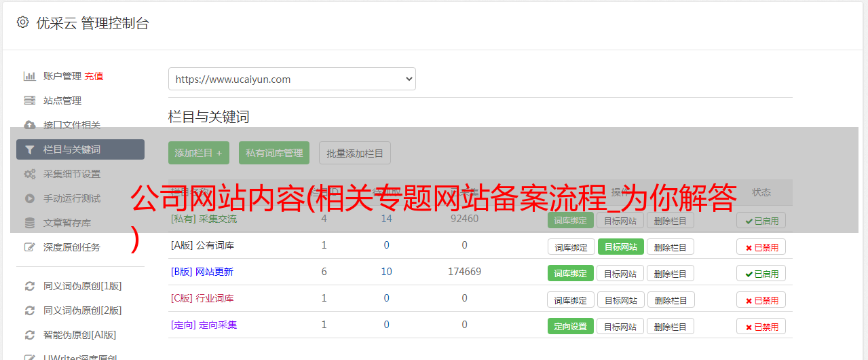This screenshot has width=868, height=360.
Task: Toggle 已禁用 status for [C版] 行业词库
Action: (x=761, y=300)
